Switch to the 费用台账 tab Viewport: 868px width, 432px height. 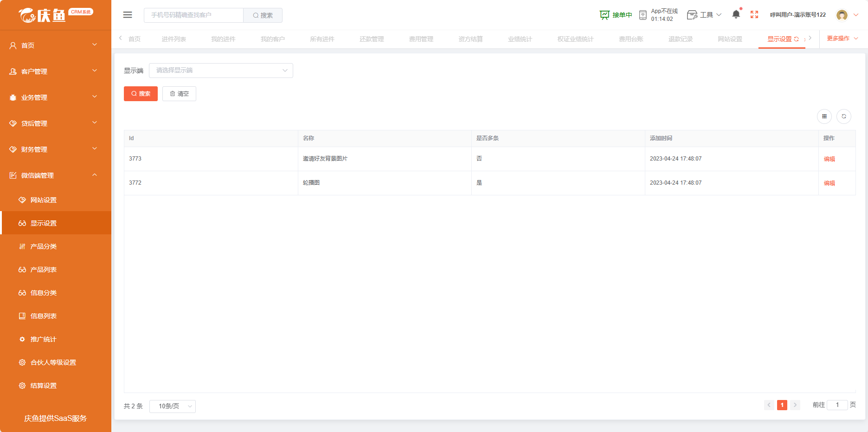click(x=631, y=39)
